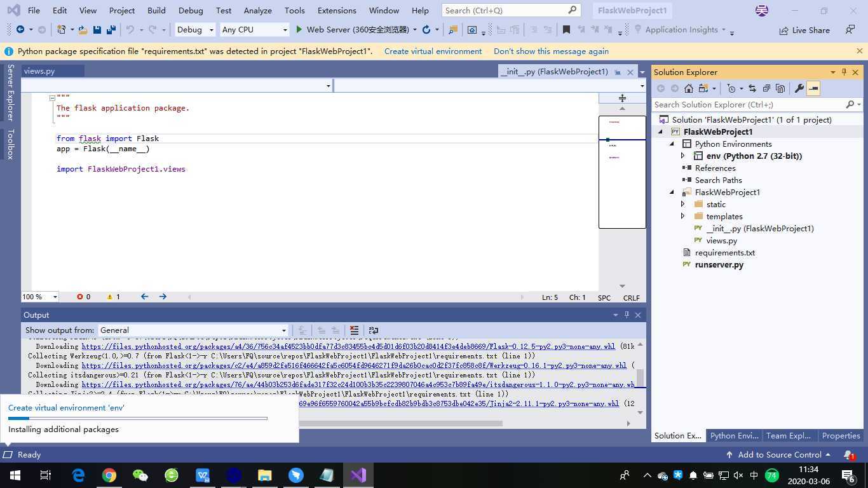Start the Web Server green play button
The height and width of the screenshot is (488, 868).
(299, 30)
